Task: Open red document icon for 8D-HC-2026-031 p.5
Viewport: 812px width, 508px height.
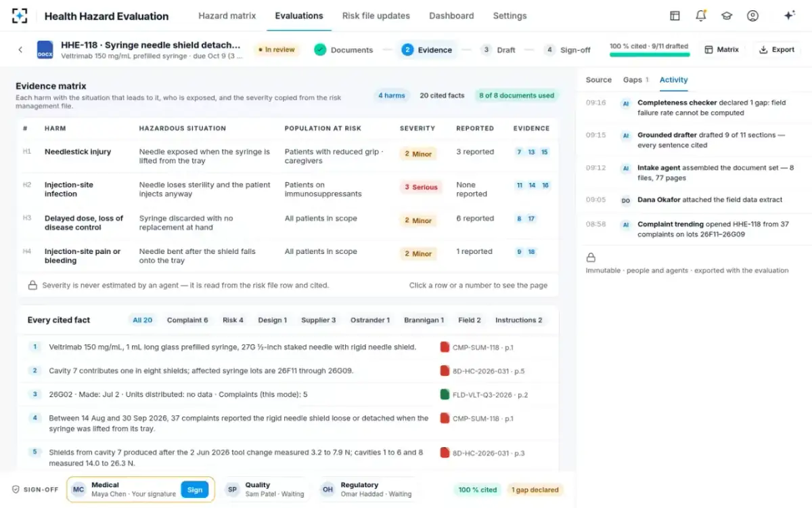Action: tap(445, 371)
